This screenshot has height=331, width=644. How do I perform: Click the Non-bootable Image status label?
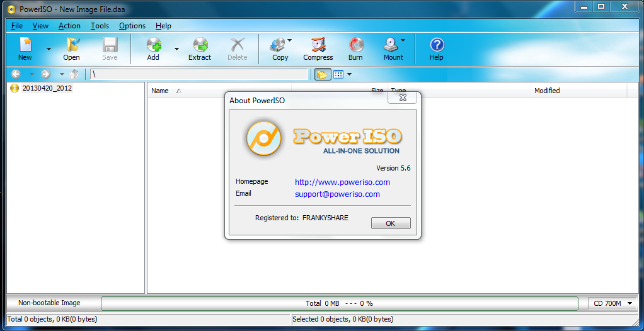click(49, 303)
